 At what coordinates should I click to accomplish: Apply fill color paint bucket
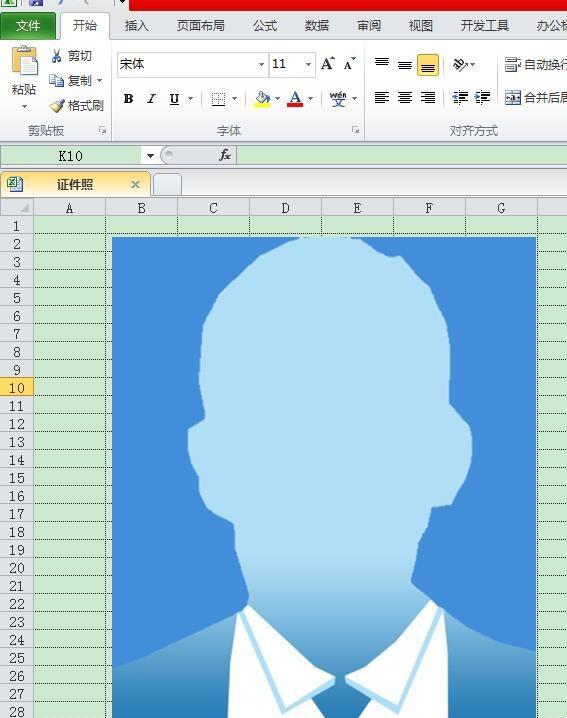point(262,98)
